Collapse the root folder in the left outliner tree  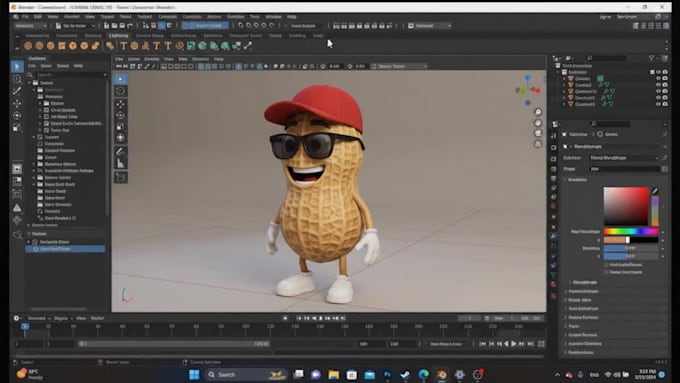point(30,82)
